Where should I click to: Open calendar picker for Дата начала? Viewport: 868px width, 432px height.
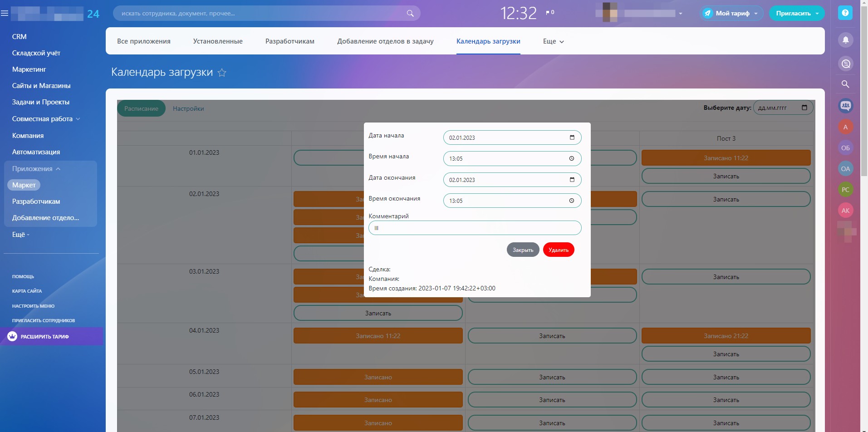point(572,137)
